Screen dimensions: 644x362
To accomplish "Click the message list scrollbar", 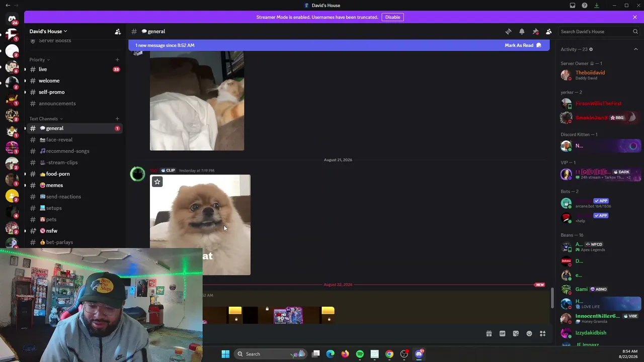I will pos(552,297).
